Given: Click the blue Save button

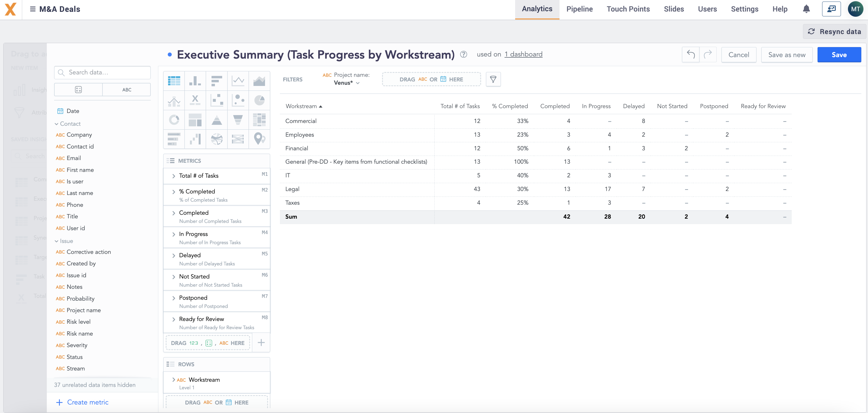Looking at the screenshot, I should [x=839, y=55].
